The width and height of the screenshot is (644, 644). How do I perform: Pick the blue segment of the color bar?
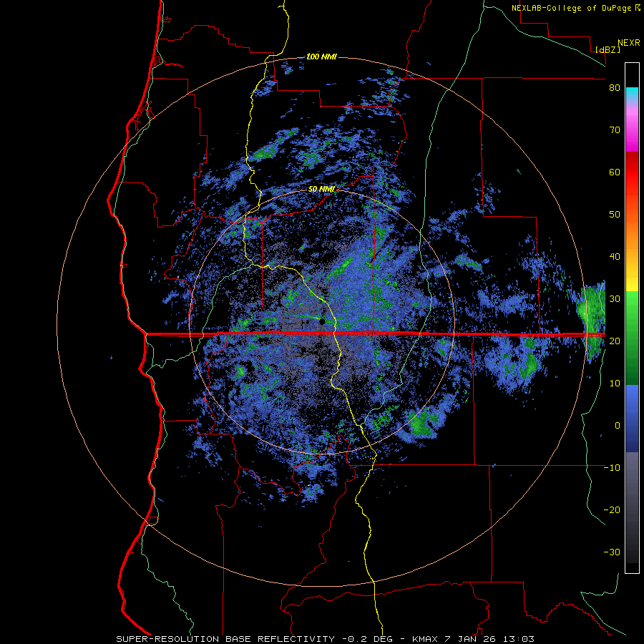(x=632, y=419)
